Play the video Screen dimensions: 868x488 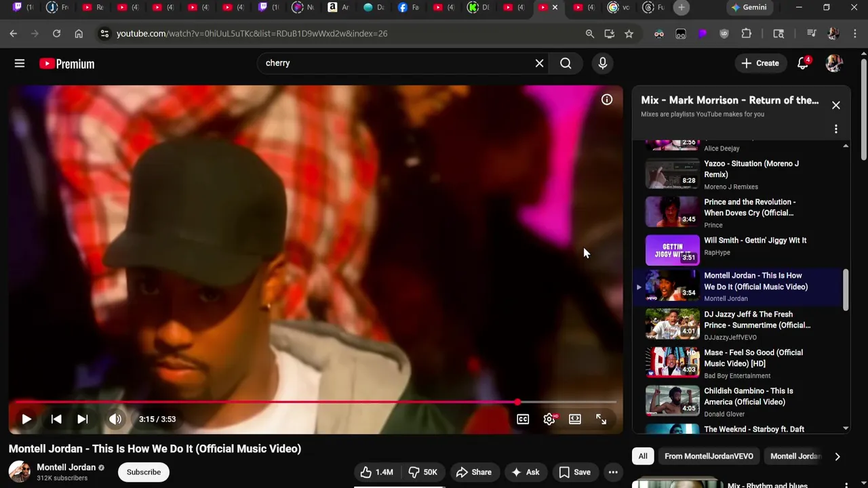pyautogui.click(x=26, y=419)
